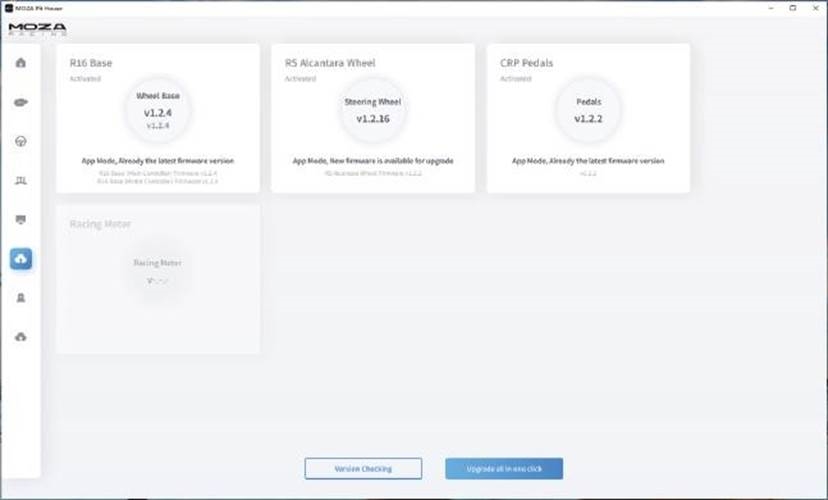Click the disabled Racing Meter card
The image size is (828, 500).
(x=158, y=279)
